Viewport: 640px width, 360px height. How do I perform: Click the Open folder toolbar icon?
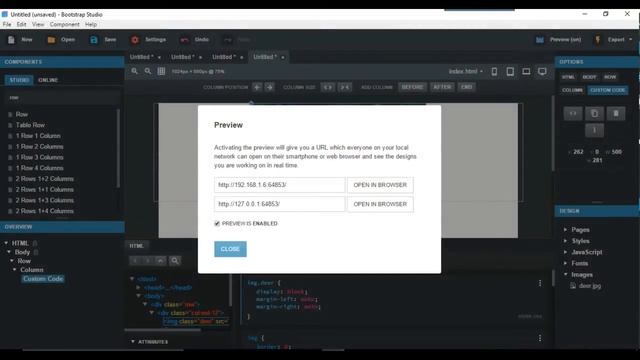(x=51, y=40)
